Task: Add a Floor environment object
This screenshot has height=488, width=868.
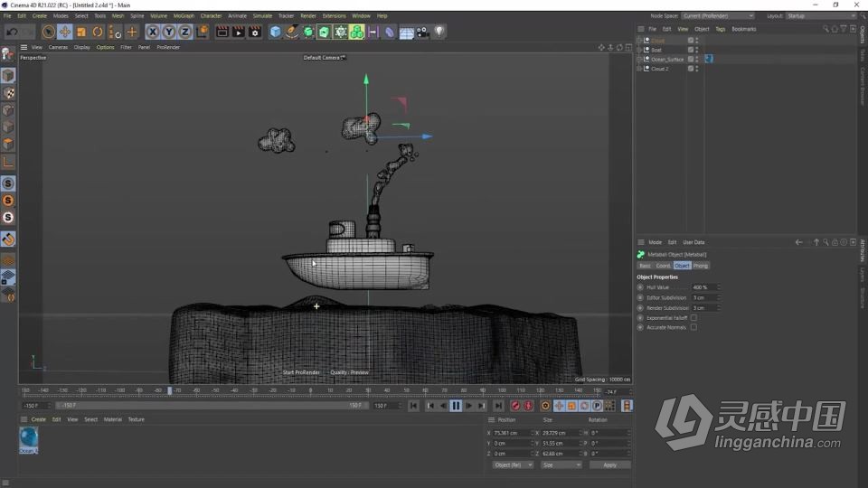Action: tap(406, 33)
